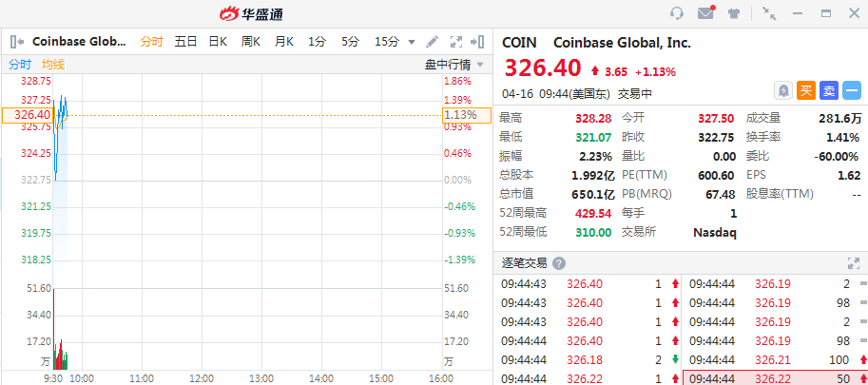
Task: Click the blue 卖 sell button
Action: (828, 90)
